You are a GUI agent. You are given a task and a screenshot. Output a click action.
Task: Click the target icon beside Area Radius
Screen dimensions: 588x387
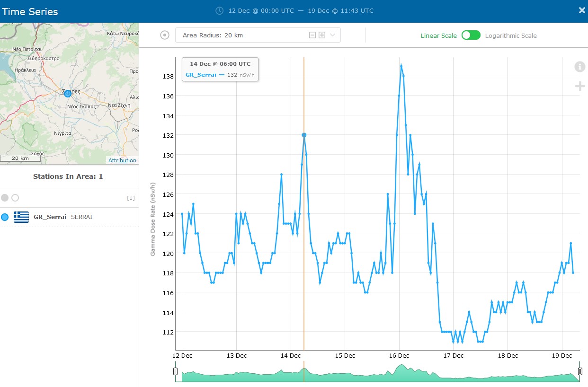[165, 35]
